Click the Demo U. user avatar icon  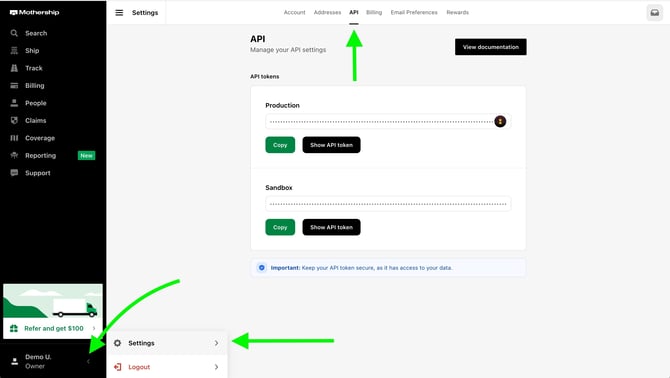(x=15, y=361)
